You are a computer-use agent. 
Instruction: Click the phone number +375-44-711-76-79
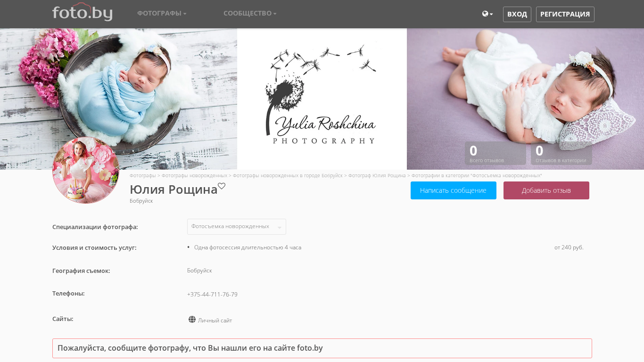point(212,295)
